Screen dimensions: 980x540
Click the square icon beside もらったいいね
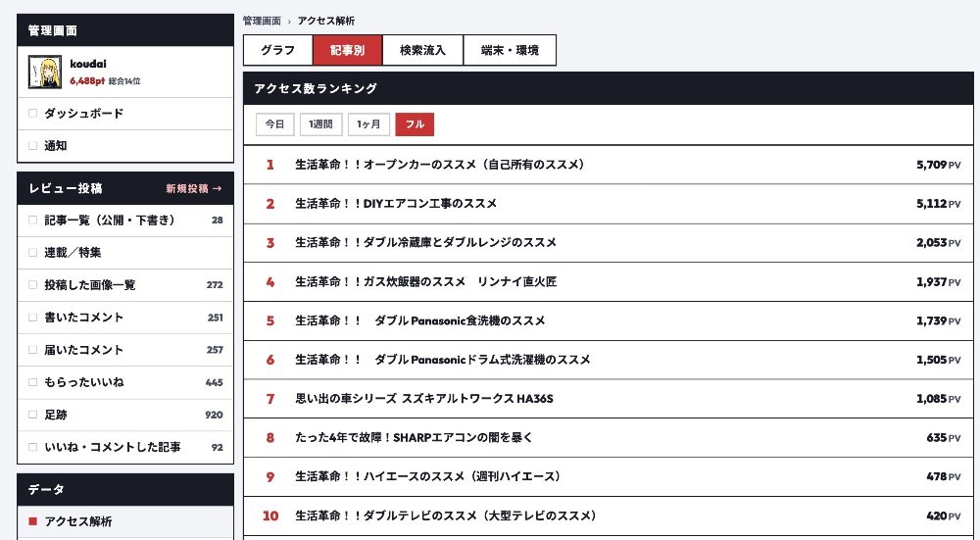pos(32,382)
